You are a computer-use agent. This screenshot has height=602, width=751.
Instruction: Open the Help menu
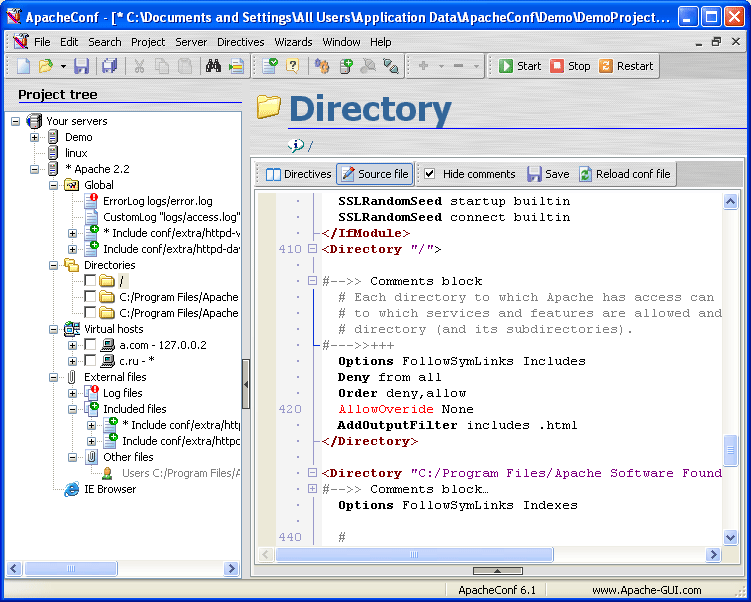click(381, 42)
